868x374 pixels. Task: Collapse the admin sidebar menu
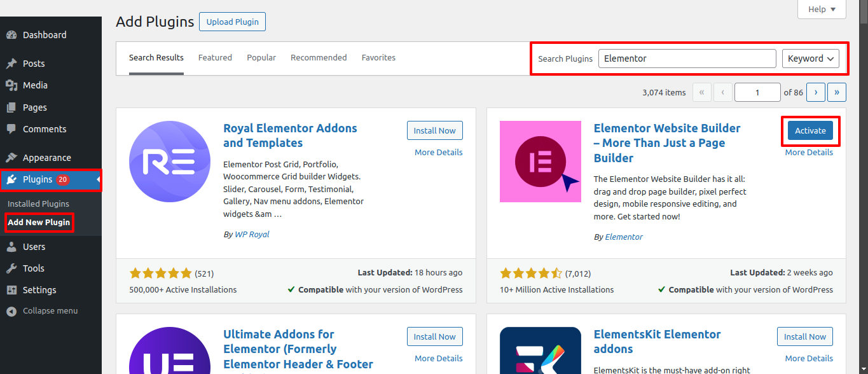[42, 311]
